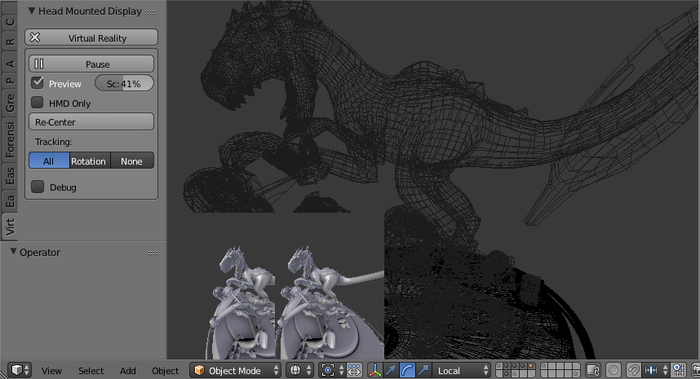The height and width of the screenshot is (379, 700).
Task: Enable the HMD Only checkbox
Action: point(38,103)
